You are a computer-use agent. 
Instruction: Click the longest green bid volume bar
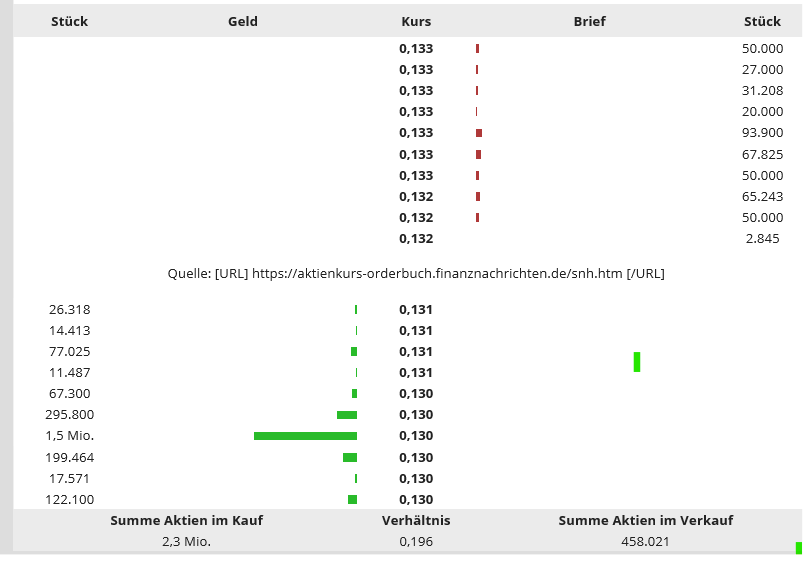(305, 436)
